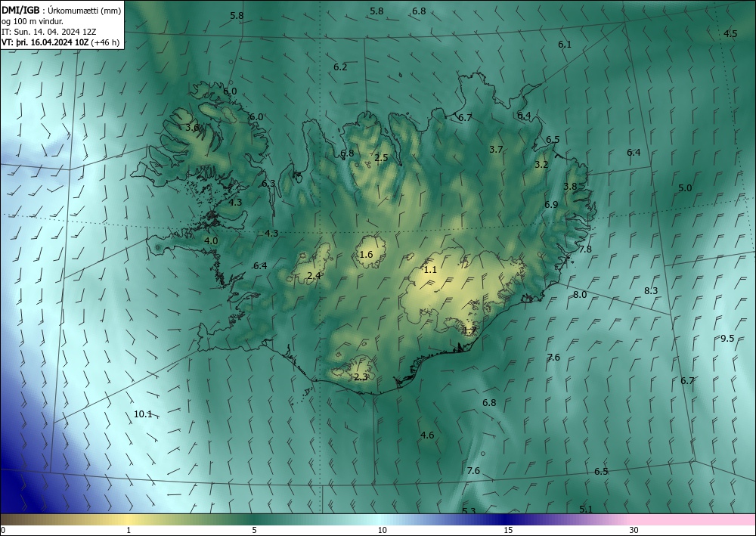Click the 4.0 value on Snæfellsnes

pyautogui.click(x=211, y=240)
